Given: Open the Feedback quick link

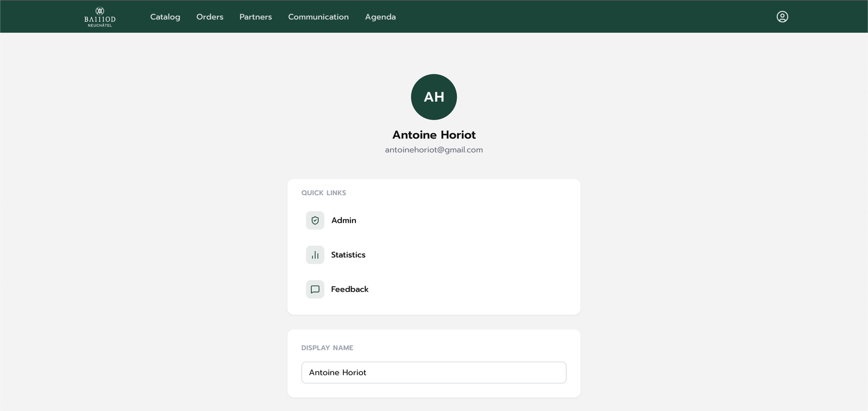Looking at the screenshot, I should click(434, 290).
